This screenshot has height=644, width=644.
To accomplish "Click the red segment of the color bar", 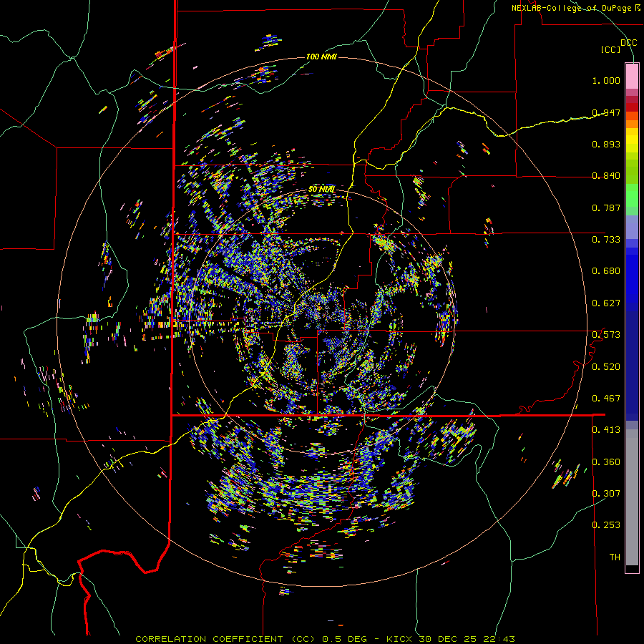I will tap(632, 107).
